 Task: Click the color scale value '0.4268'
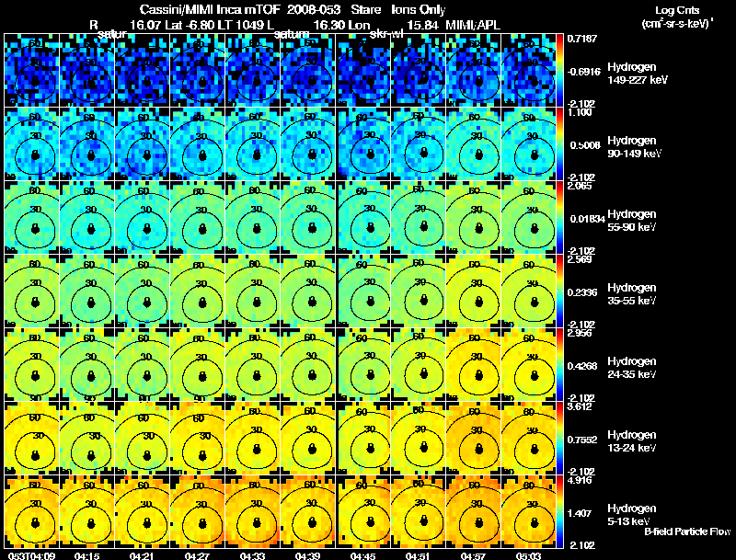[x=582, y=366]
